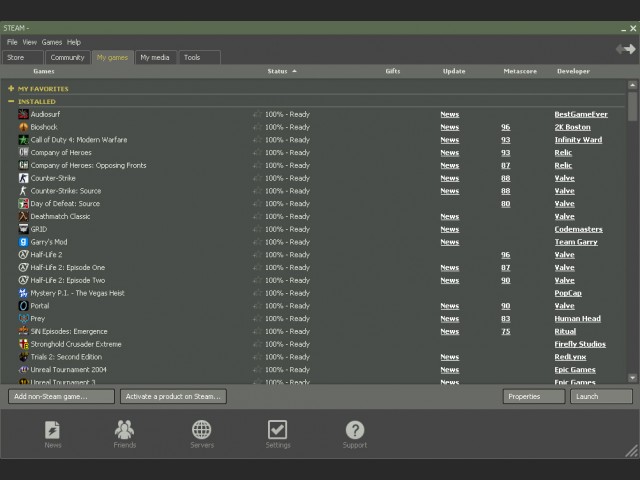
Task: Sort by the Gifts column header
Action: coord(393,71)
